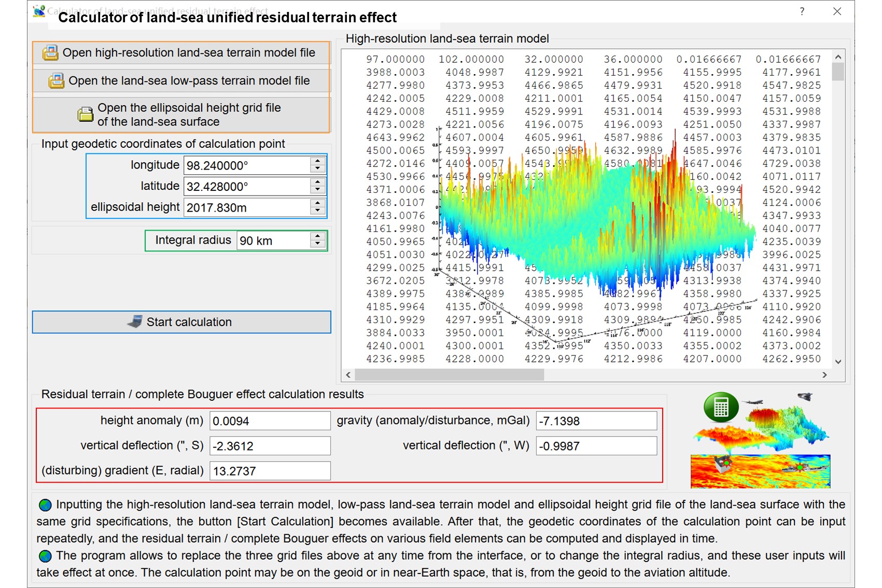Click the height anomaly result field

coord(270,421)
